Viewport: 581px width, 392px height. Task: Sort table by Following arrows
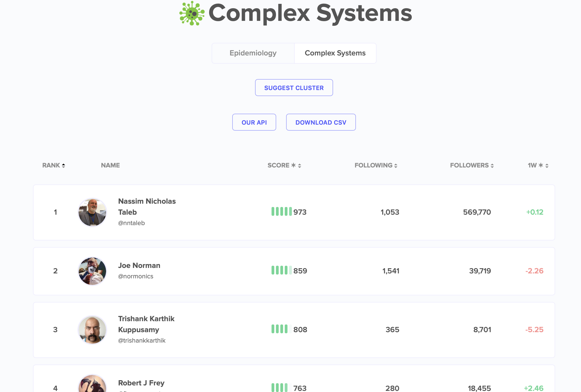click(396, 166)
